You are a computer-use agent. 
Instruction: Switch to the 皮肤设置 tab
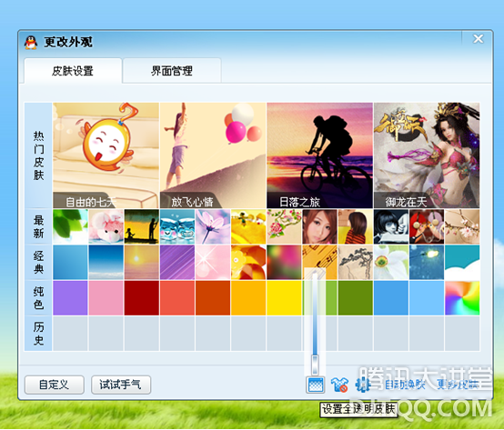(x=73, y=71)
